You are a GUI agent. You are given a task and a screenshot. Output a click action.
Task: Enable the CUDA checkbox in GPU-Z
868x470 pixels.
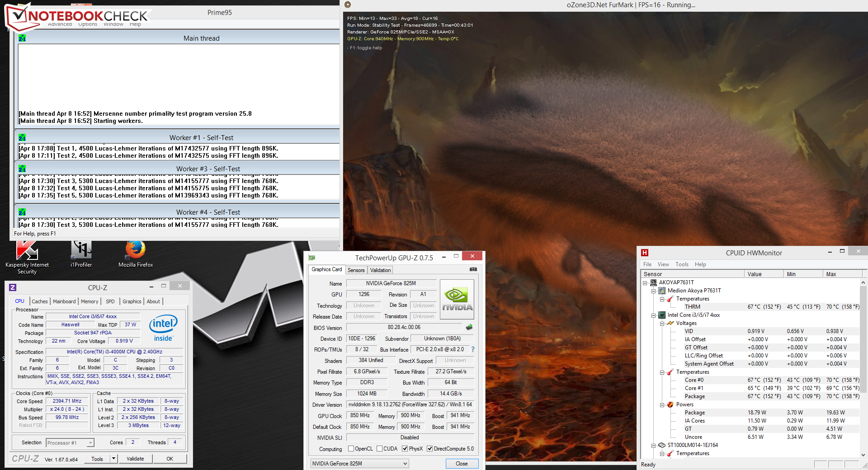379,449
